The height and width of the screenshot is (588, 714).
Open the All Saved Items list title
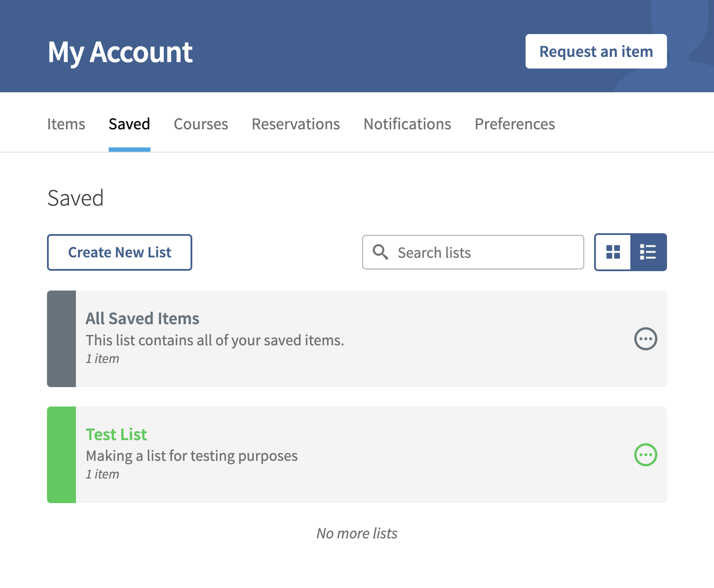pos(142,319)
